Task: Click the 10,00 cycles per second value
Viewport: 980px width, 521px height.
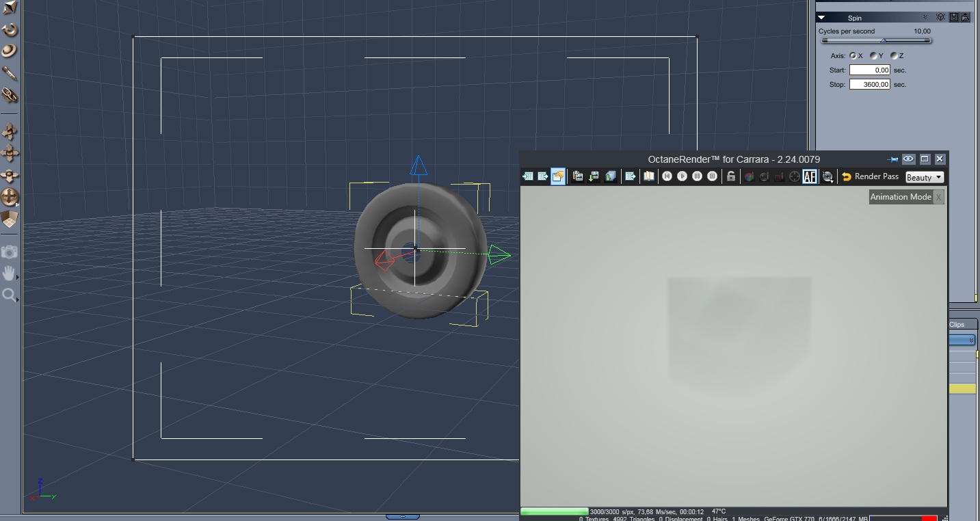Action: click(x=922, y=31)
